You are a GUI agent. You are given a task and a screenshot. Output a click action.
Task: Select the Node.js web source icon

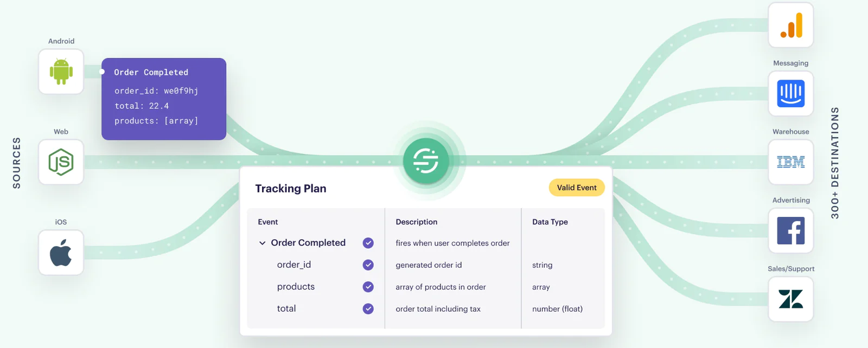point(61,162)
